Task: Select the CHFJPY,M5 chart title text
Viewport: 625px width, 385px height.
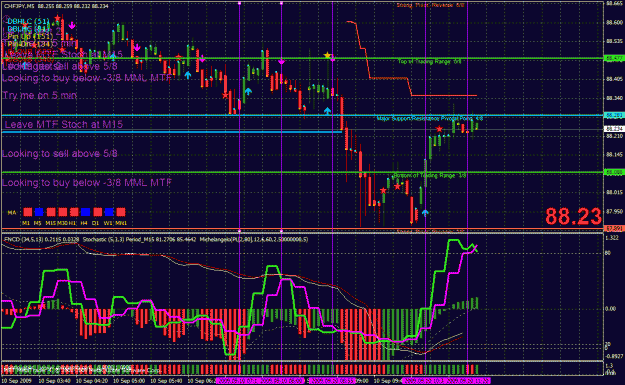Action: (19, 6)
